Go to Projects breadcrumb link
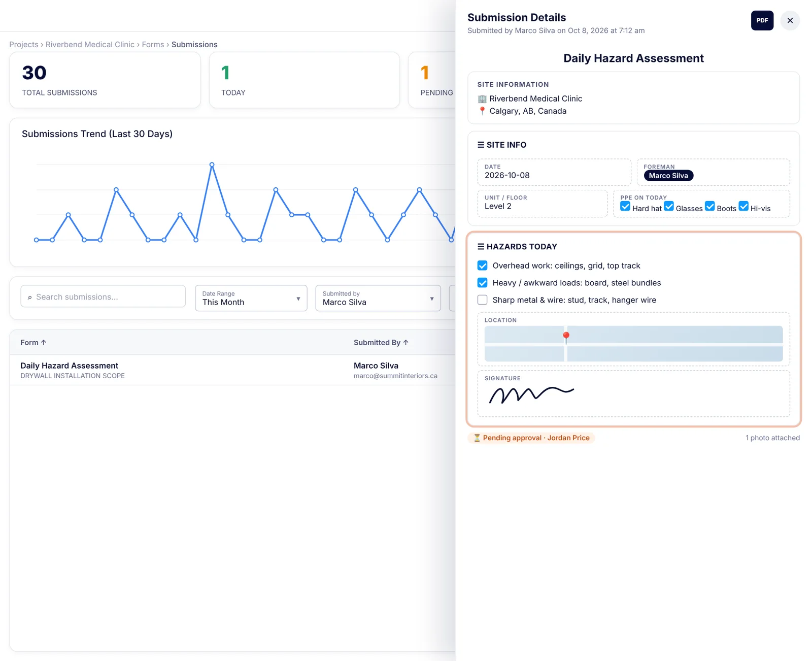The height and width of the screenshot is (661, 812). (24, 45)
